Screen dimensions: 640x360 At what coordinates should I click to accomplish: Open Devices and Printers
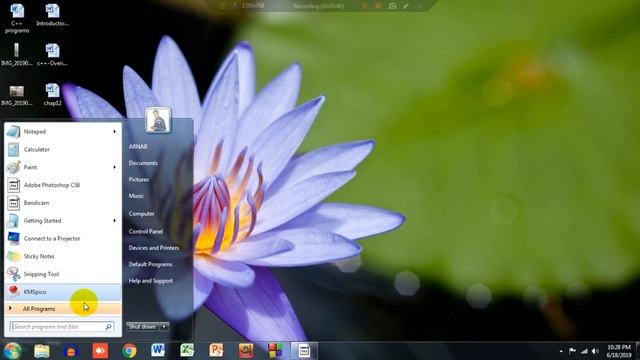coord(153,248)
